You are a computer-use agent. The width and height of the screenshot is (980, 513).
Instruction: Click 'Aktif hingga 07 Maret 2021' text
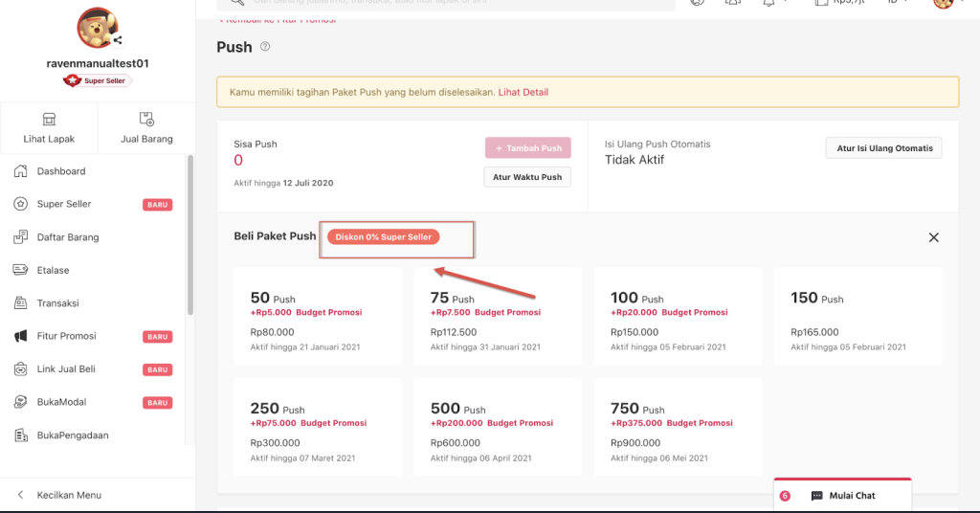click(302, 458)
